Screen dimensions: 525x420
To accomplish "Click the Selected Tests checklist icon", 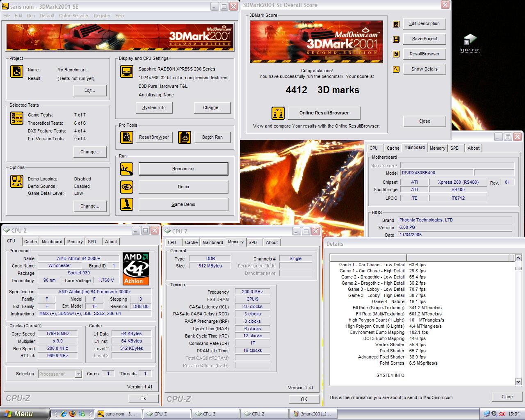I will coord(17,118).
